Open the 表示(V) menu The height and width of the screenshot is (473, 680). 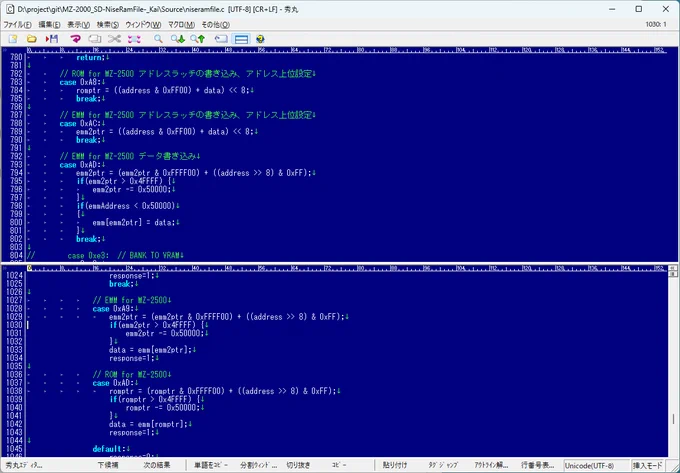click(x=78, y=25)
